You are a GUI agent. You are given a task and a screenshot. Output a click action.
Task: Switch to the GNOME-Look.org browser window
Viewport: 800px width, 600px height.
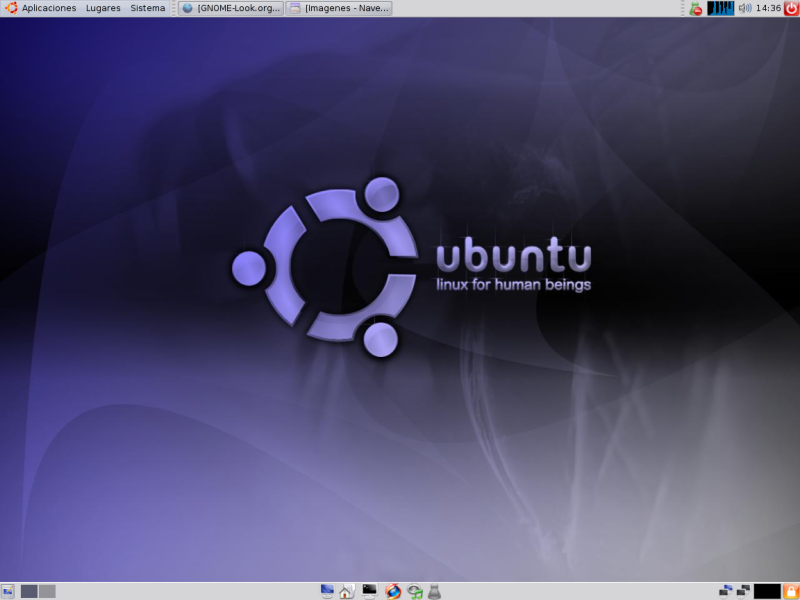tap(231, 8)
